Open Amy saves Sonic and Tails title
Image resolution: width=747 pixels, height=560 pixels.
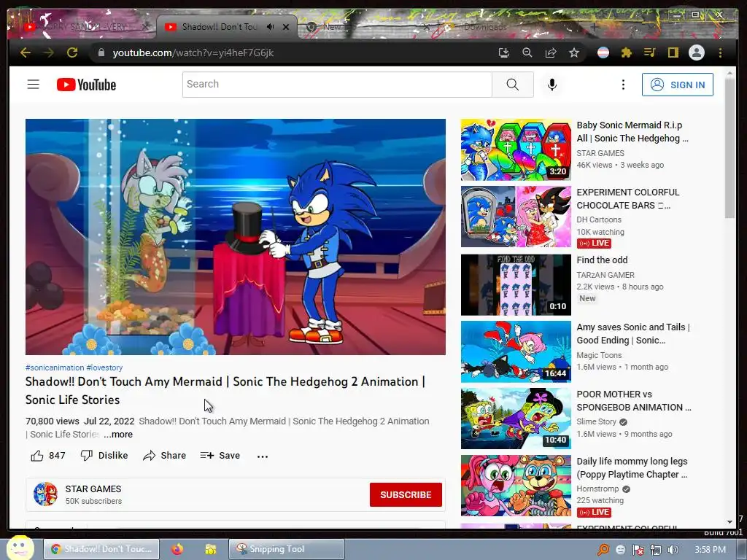633,334
